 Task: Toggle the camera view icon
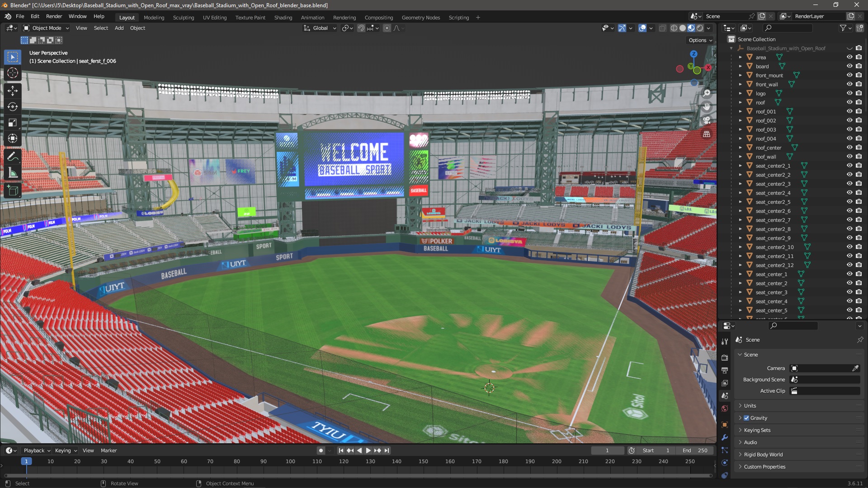[x=707, y=120]
